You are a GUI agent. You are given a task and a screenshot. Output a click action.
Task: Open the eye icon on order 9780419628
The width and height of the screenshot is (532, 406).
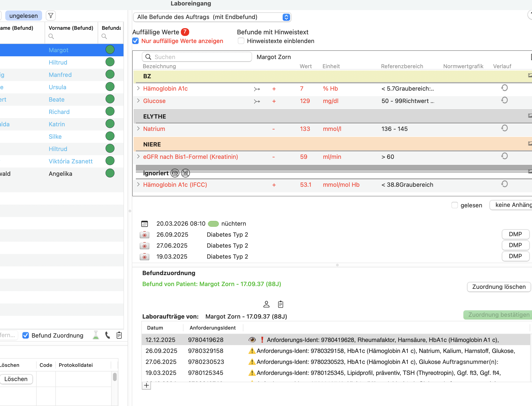coord(252,340)
